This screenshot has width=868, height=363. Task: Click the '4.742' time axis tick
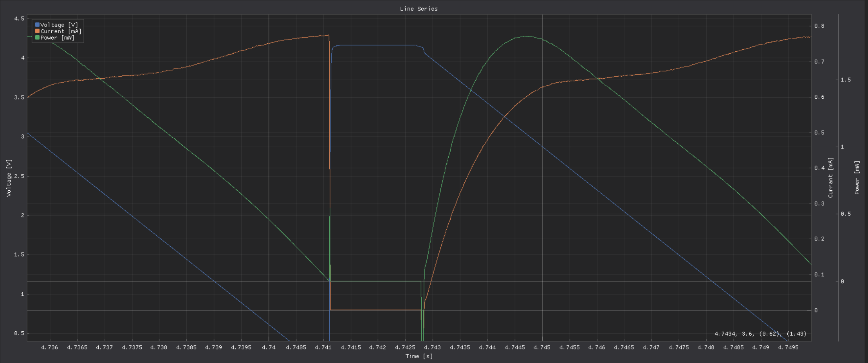point(378,347)
